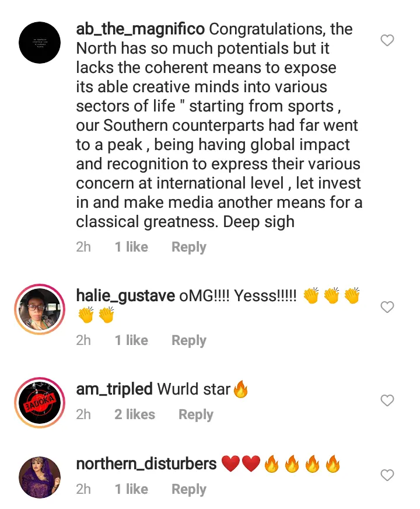This screenshot has width=420, height=509.
Task: Tap the heart next to halie_gustave's comment
Action: [x=387, y=307]
